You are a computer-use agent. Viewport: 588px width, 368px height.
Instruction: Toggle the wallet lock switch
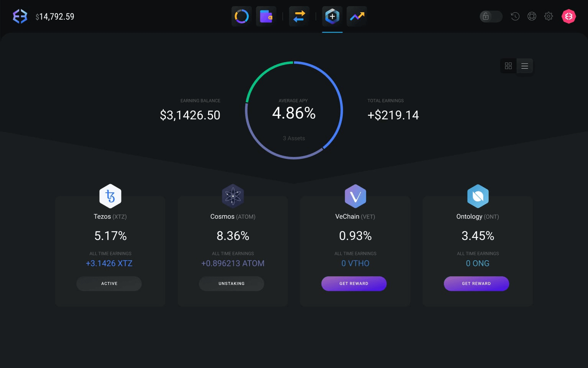(491, 17)
